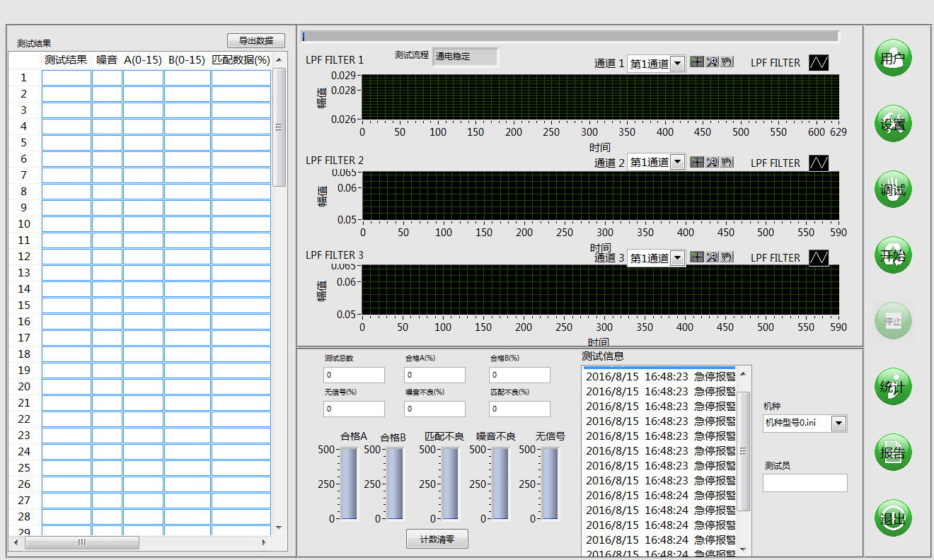Select the pan hand tool for LPF FILTER 1
This screenshot has height=560, width=934.
[x=727, y=62]
